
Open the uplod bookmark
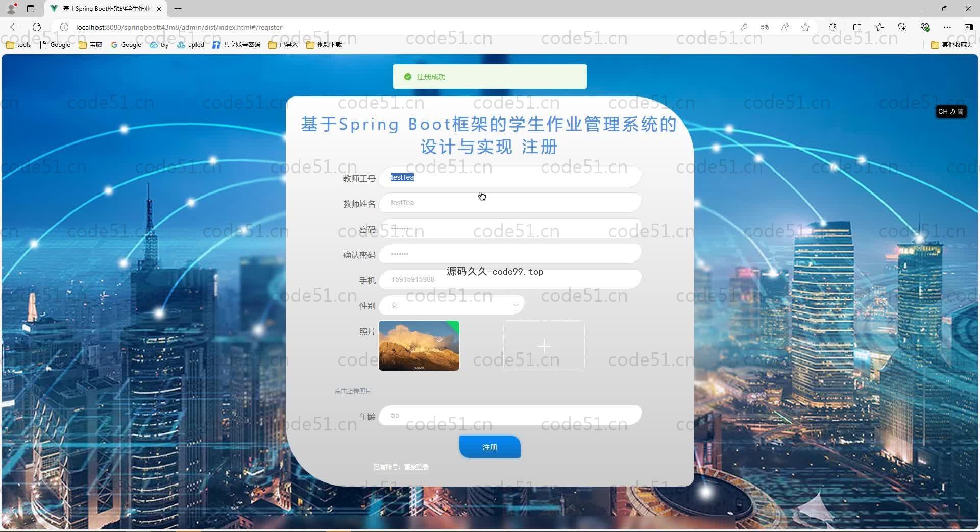(x=191, y=45)
